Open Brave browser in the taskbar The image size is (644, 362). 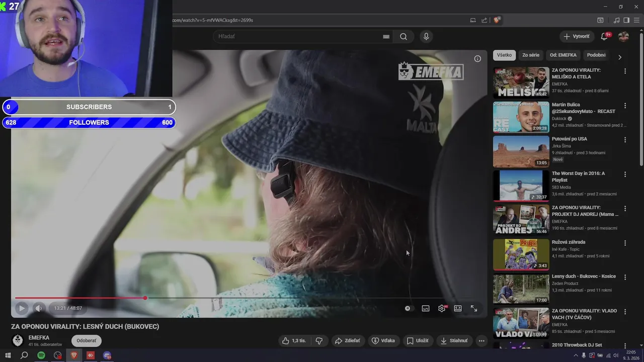click(74, 355)
